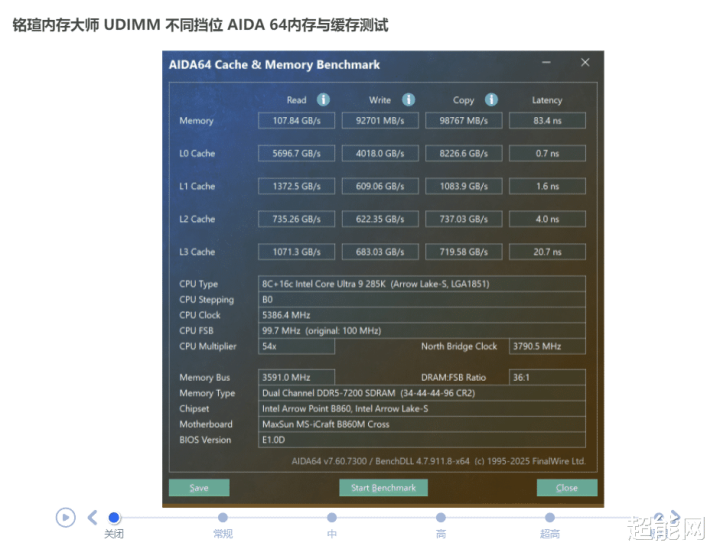720x559 pixels.
Task: Close AIDA64 window with X icon
Action: [x=585, y=62]
